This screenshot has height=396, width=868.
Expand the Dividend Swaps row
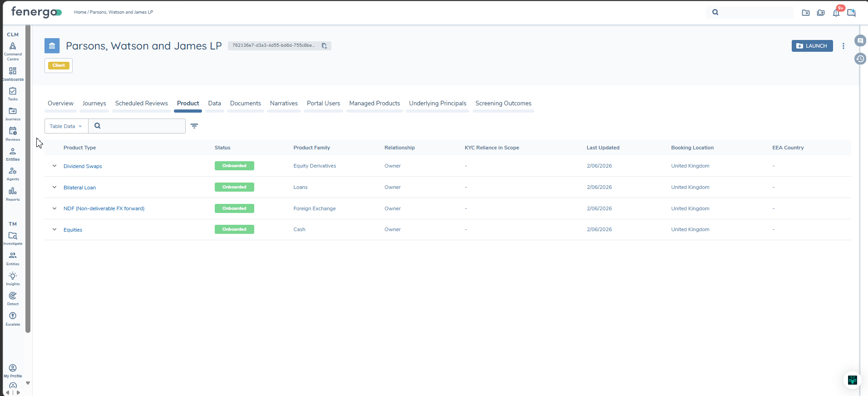(54, 166)
